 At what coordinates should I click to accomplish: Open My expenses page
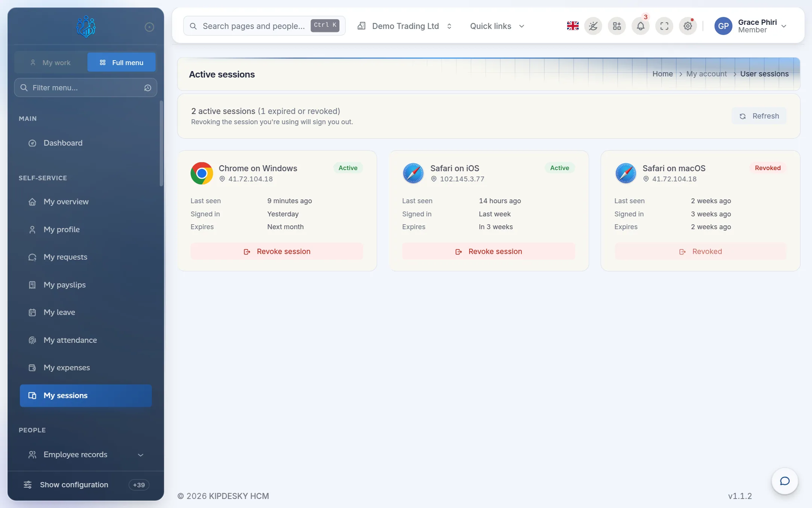86,368
